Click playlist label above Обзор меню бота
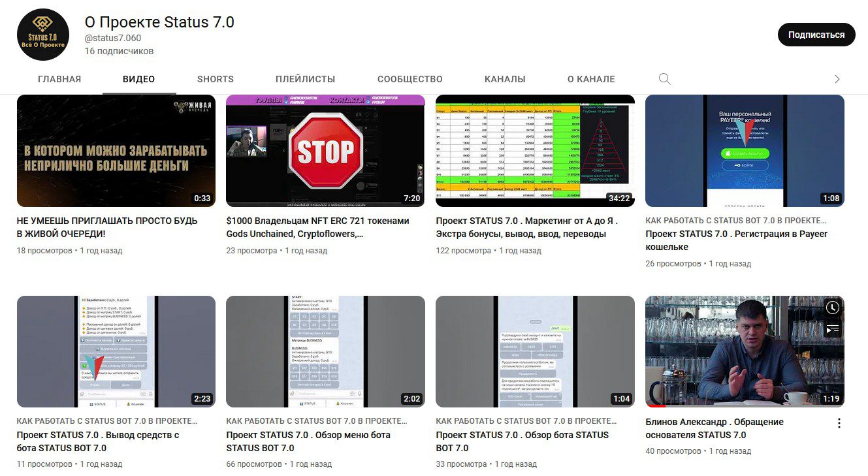The height and width of the screenshot is (476, 868). tap(317, 422)
